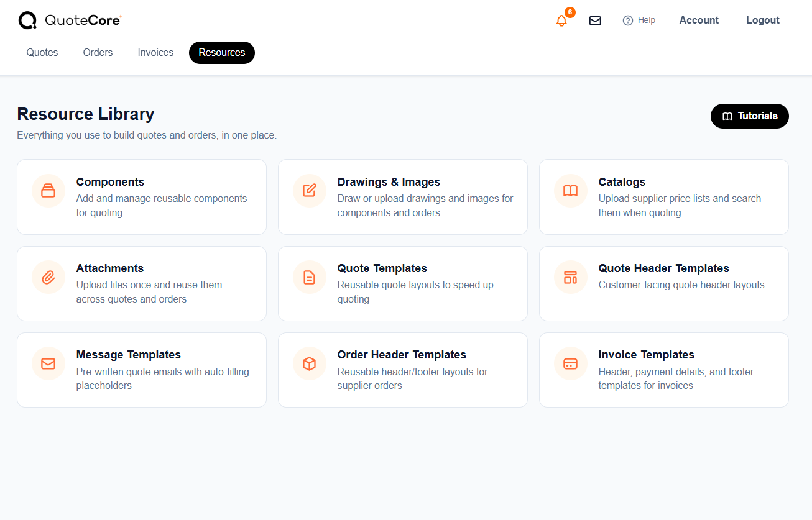
Task: Click the "Resource Library" heading
Action: pos(86,114)
